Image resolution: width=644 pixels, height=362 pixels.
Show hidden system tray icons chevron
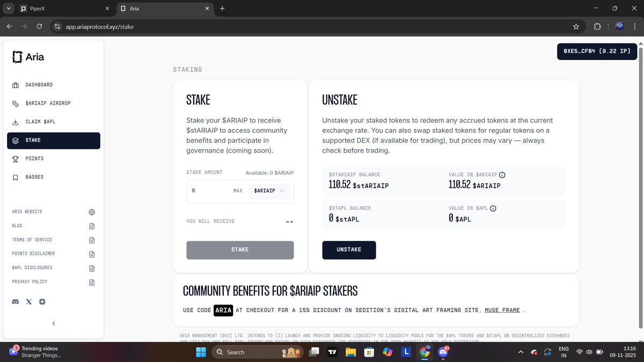point(520,352)
